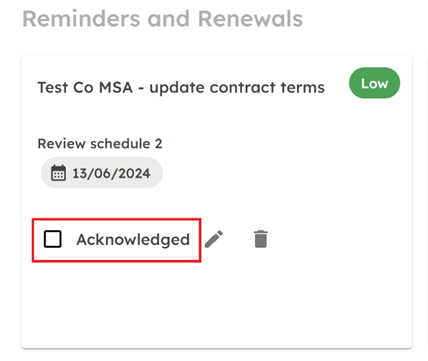Click the grey bin icon right of the pencil
The width and height of the screenshot is (428, 361).
click(261, 239)
